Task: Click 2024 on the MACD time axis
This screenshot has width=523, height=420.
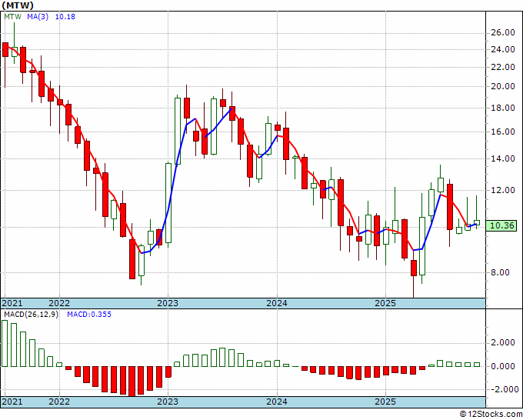Action: (x=277, y=402)
